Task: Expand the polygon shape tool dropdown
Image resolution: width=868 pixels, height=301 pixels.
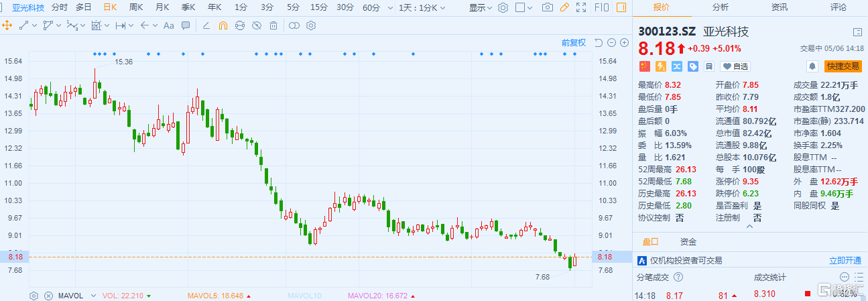Action: 58,25
